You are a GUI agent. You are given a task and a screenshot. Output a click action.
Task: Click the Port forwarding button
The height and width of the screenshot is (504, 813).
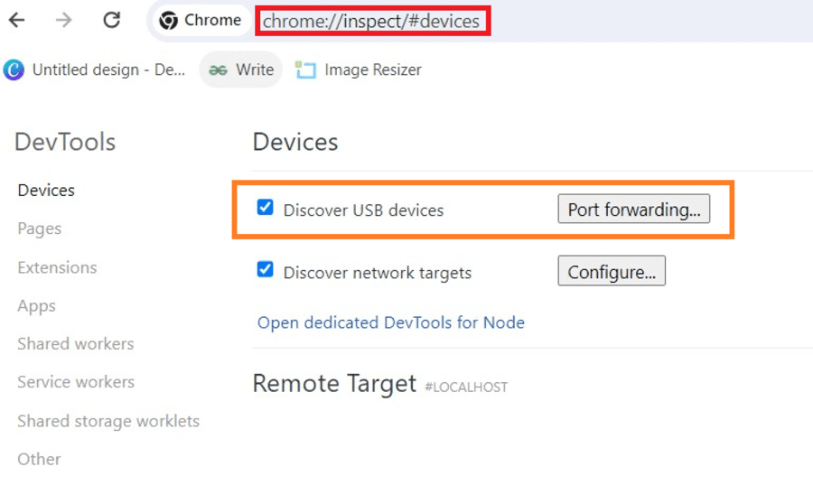tap(633, 210)
